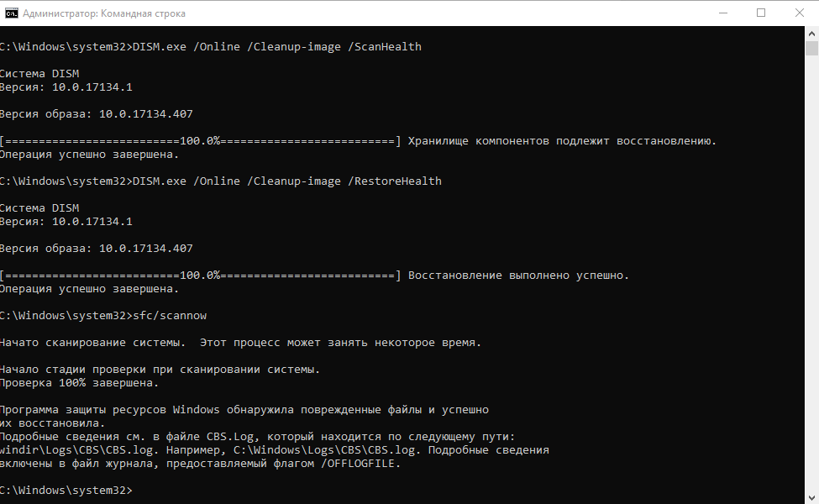The image size is (819, 504).
Task: Maximize the Command Prompt window
Action: click(x=761, y=13)
